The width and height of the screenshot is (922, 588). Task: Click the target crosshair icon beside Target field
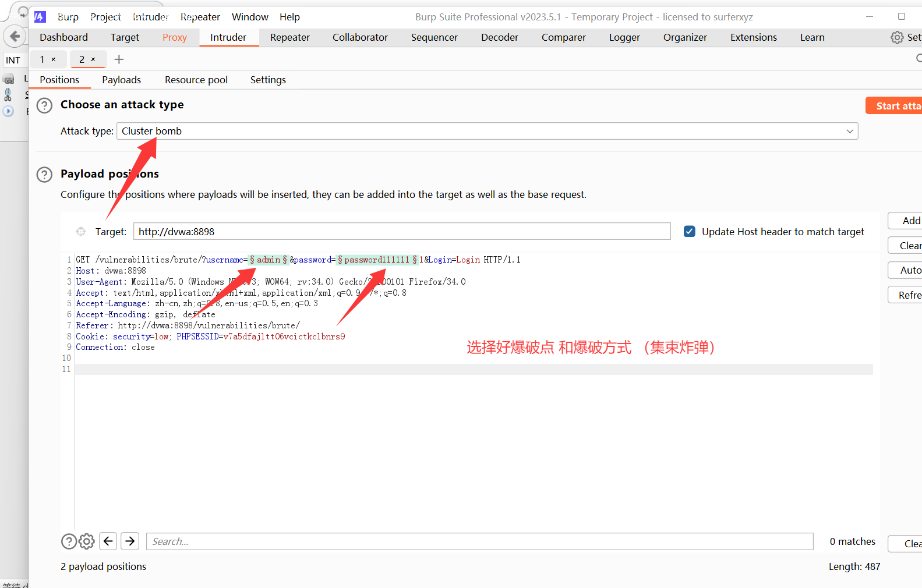(81, 232)
